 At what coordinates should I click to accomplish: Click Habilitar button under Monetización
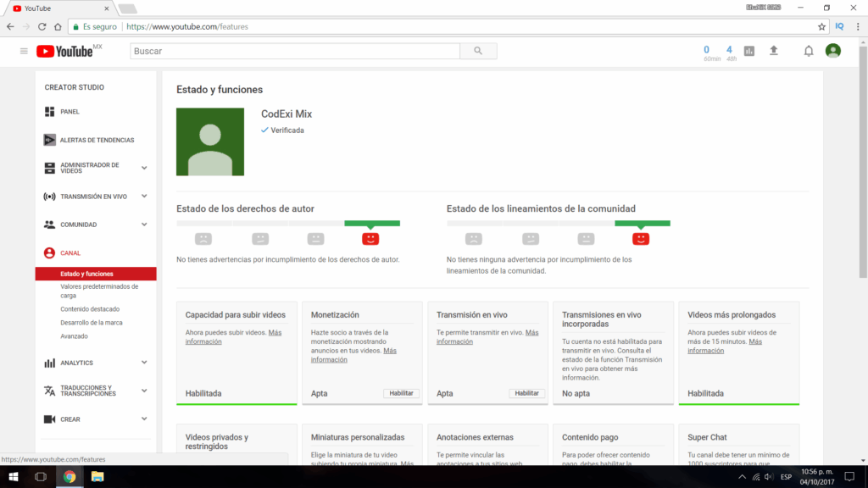coord(401,393)
